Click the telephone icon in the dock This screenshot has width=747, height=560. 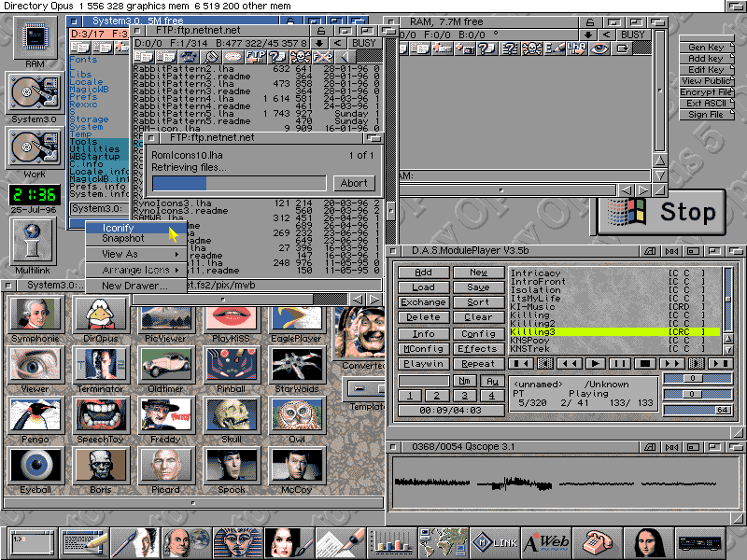click(597, 541)
